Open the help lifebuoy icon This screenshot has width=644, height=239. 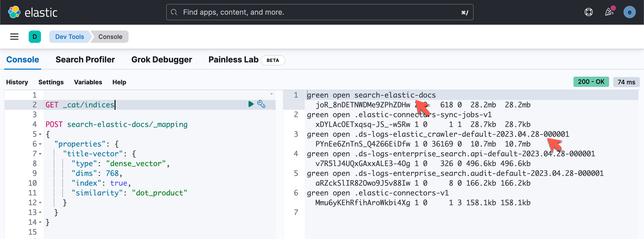(x=589, y=12)
